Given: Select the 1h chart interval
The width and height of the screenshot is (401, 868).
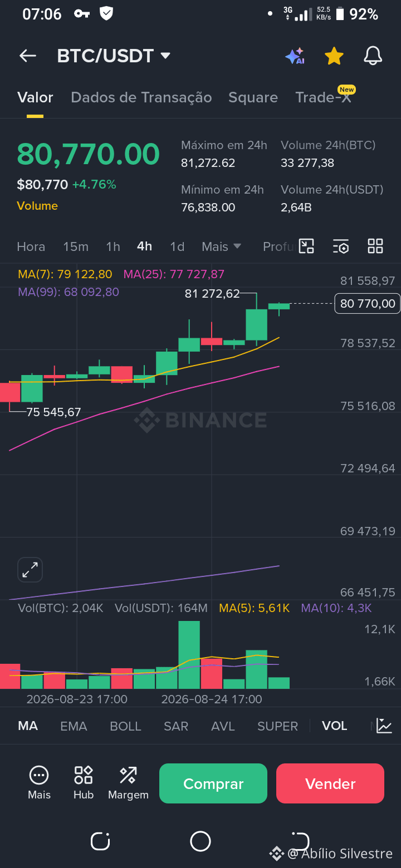Looking at the screenshot, I should tap(113, 246).
